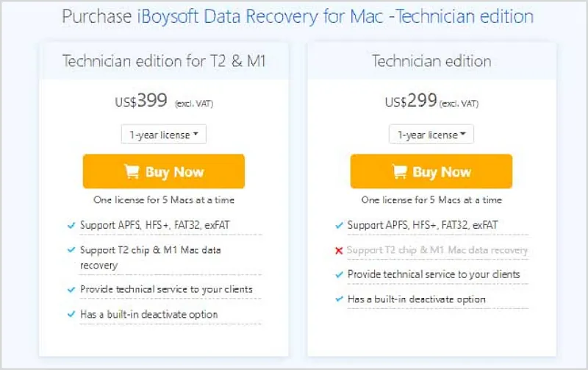Buy the US$399 T2 & M1 edition
Viewport: 588px width, 370px height.
(x=164, y=172)
